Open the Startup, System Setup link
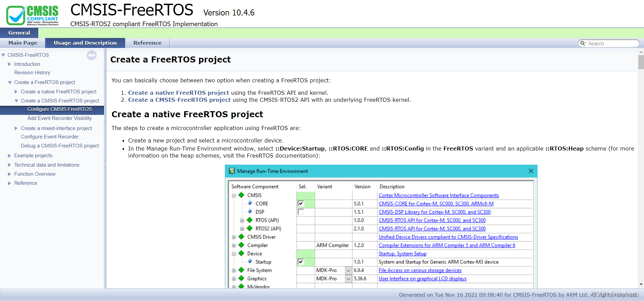644x301 pixels. [402, 254]
